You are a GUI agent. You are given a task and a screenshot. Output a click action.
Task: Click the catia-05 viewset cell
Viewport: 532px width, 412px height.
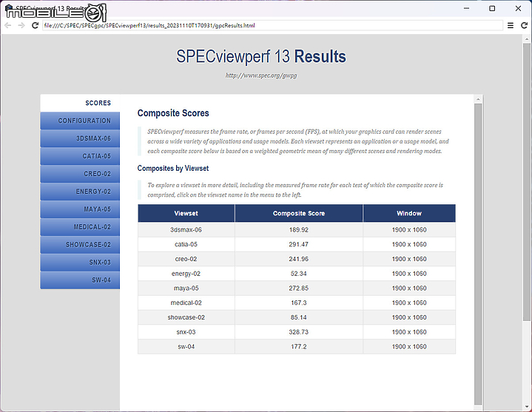(186, 244)
